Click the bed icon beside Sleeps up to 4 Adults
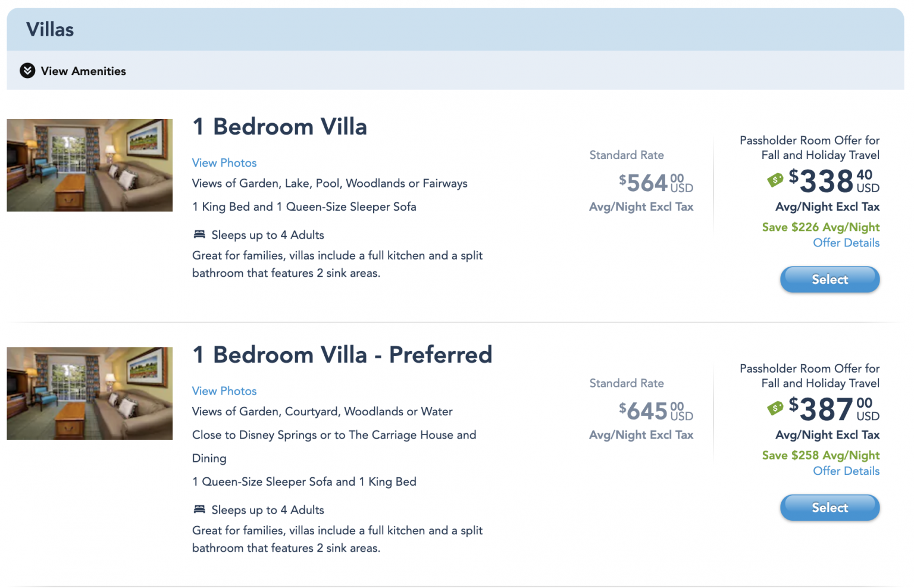 coord(199,234)
